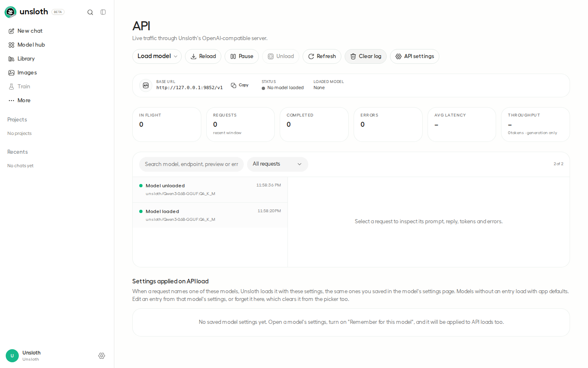Start a New chat from the sidebar
Image resolution: width=588 pixels, height=368 pixels.
click(57, 31)
